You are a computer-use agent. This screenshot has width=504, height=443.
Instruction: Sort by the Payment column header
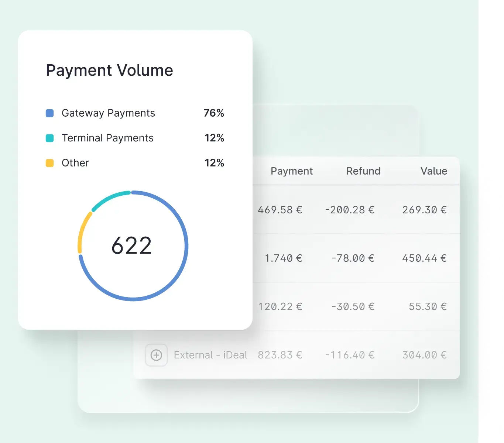291,171
